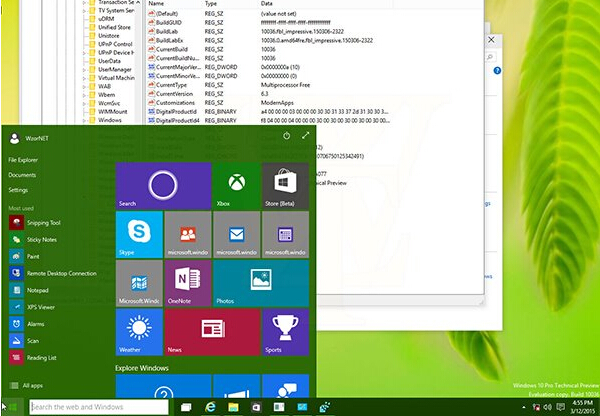Launch the OneNote tile

pos(188,284)
